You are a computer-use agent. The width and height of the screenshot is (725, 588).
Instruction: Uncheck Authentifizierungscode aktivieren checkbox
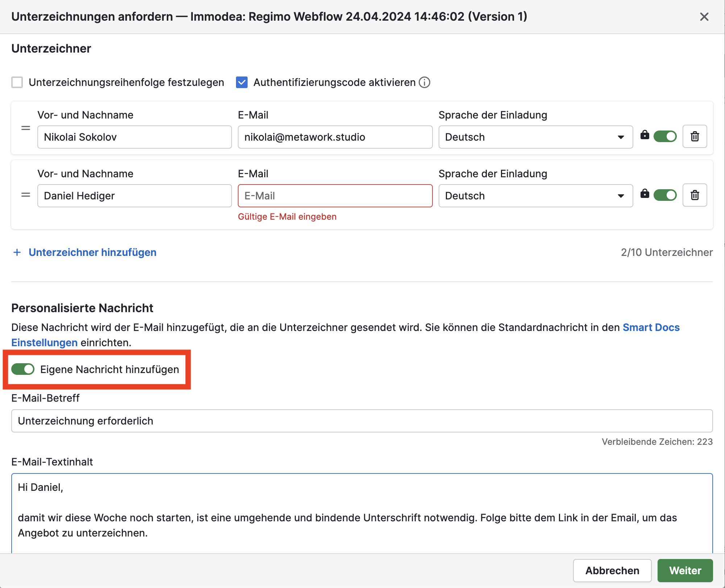[242, 83]
